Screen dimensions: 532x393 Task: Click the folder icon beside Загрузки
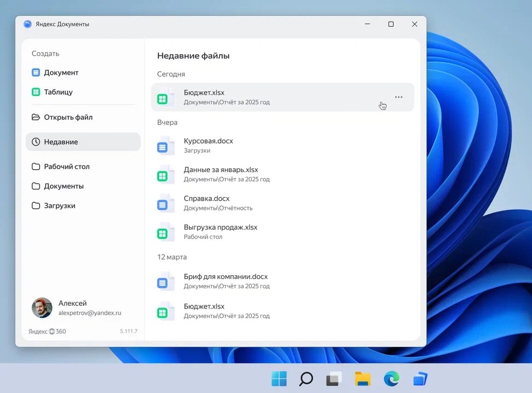click(x=36, y=206)
